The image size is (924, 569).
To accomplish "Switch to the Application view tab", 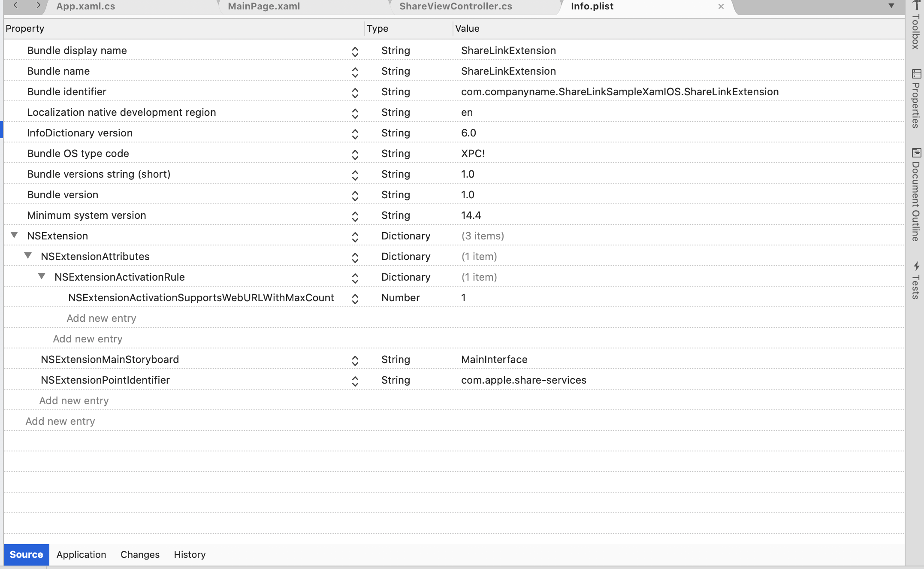I will (81, 554).
